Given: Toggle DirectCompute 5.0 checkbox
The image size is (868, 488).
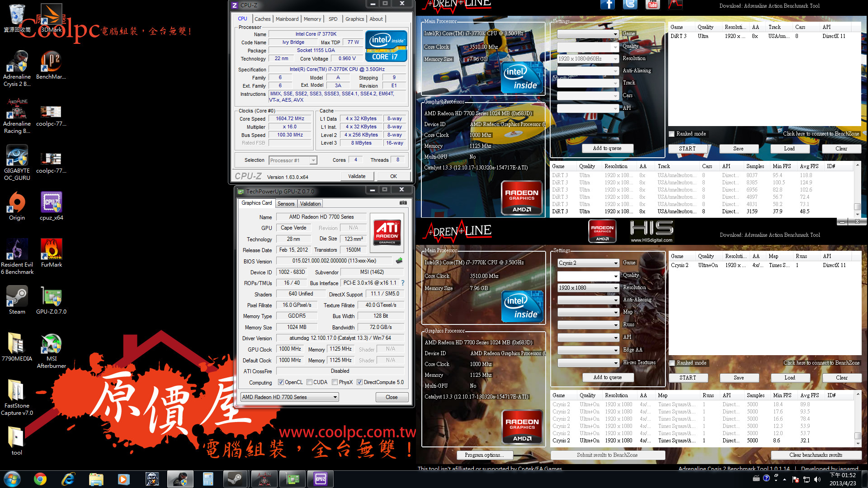Looking at the screenshot, I should pos(359,382).
